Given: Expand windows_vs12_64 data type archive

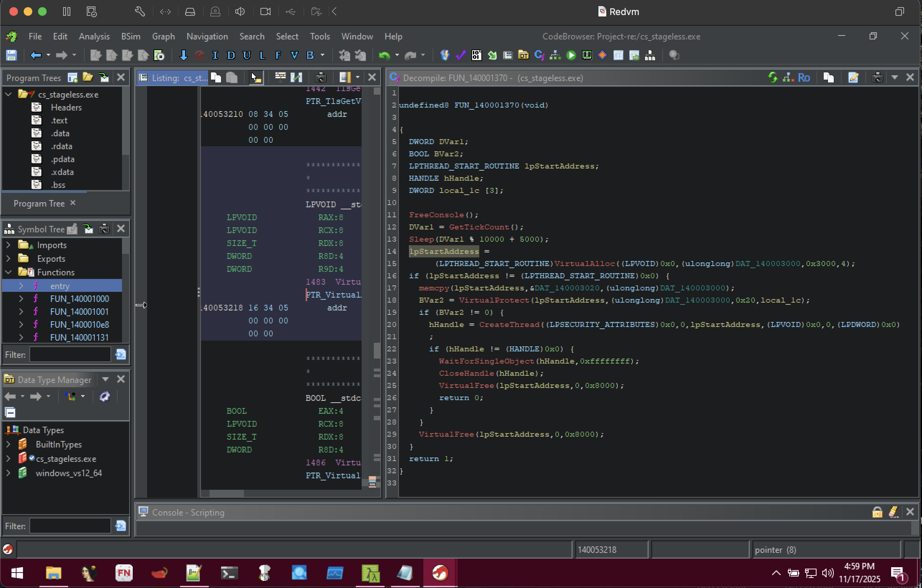Looking at the screenshot, I should [x=8, y=473].
